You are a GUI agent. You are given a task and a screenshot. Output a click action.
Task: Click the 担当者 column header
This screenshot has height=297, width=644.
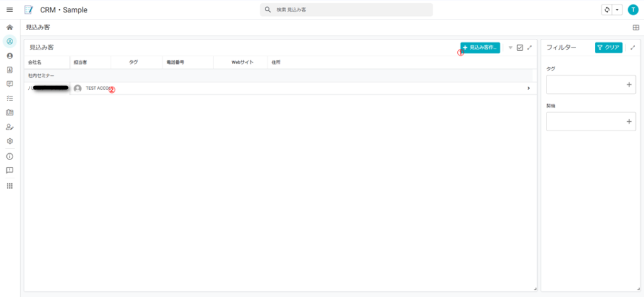click(x=80, y=62)
